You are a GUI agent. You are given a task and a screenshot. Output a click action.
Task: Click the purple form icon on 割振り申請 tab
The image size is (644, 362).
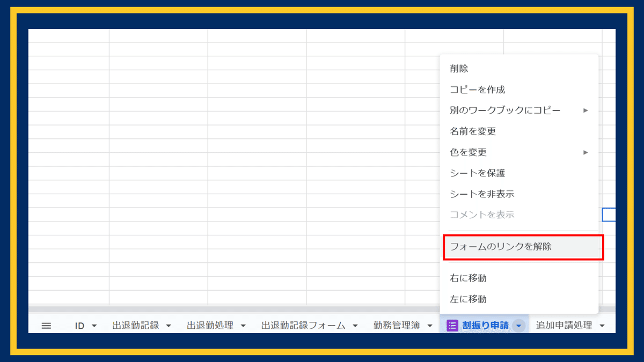pyautogui.click(x=452, y=326)
